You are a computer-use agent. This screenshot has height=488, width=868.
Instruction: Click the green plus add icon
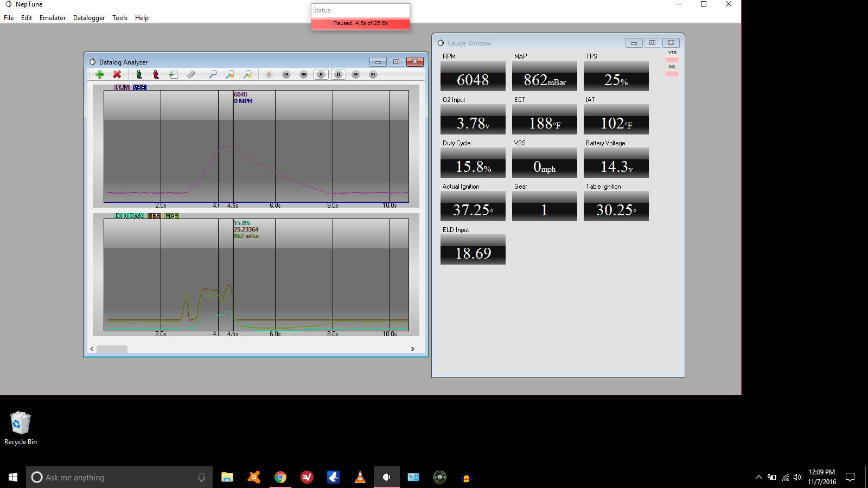(x=100, y=75)
